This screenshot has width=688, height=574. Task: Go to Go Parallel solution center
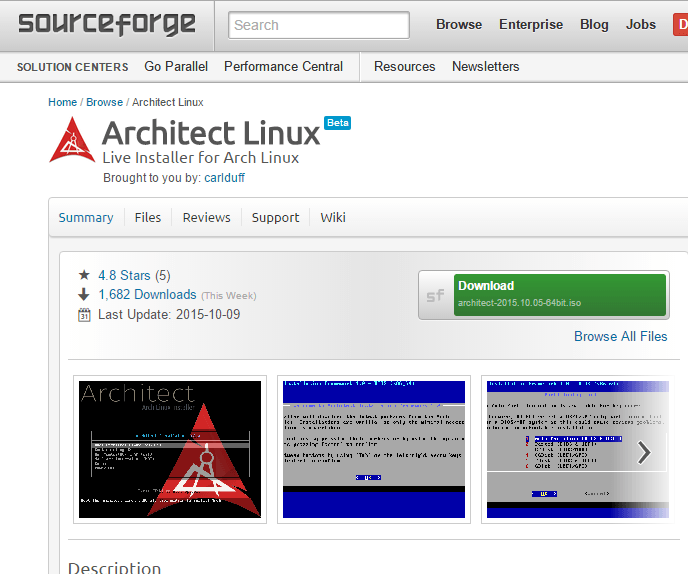(x=176, y=66)
